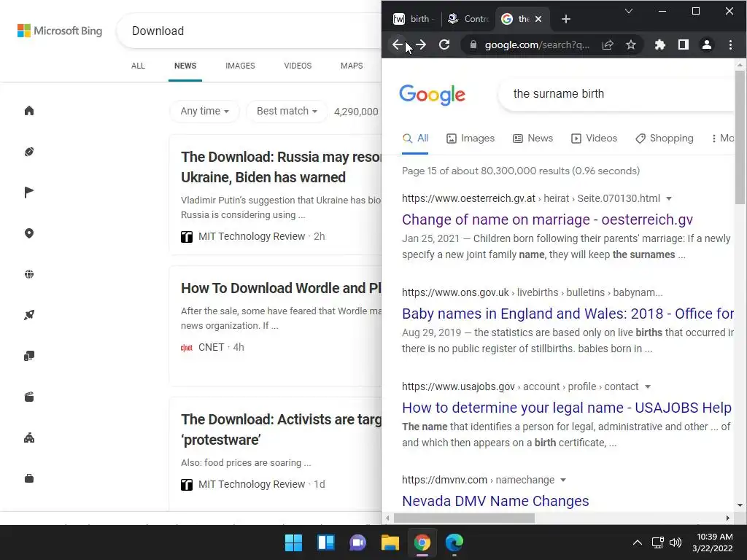Open Bing article about protestware activists
This screenshot has height=560, width=747.
281,429
